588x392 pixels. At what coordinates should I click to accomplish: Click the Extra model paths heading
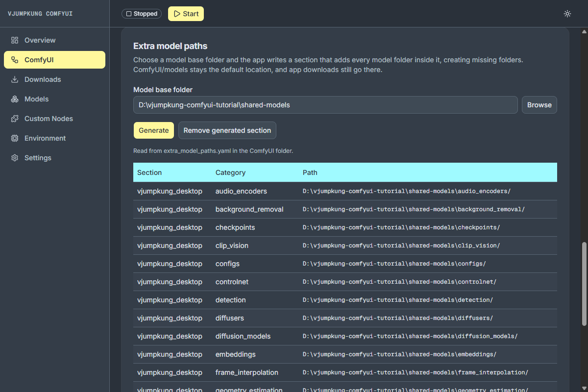coord(171,46)
